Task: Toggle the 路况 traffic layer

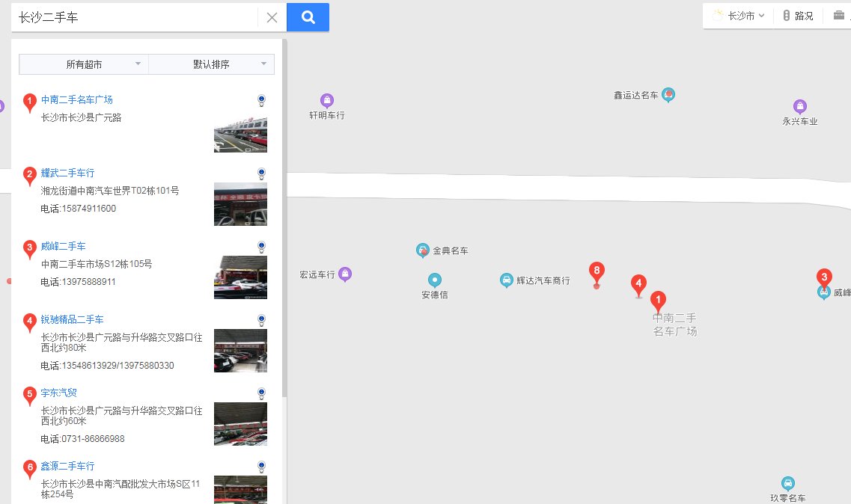Action: [799, 16]
